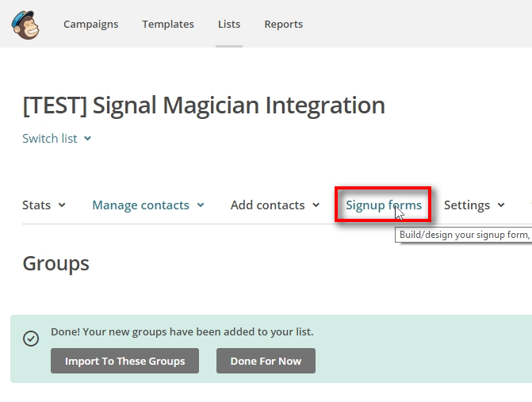Expand the Stats menu

pyautogui.click(x=36, y=205)
